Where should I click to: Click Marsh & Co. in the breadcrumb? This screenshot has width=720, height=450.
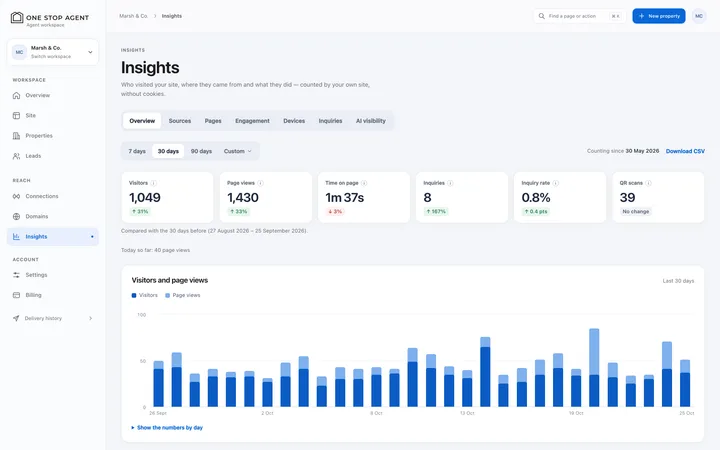(x=133, y=16)
